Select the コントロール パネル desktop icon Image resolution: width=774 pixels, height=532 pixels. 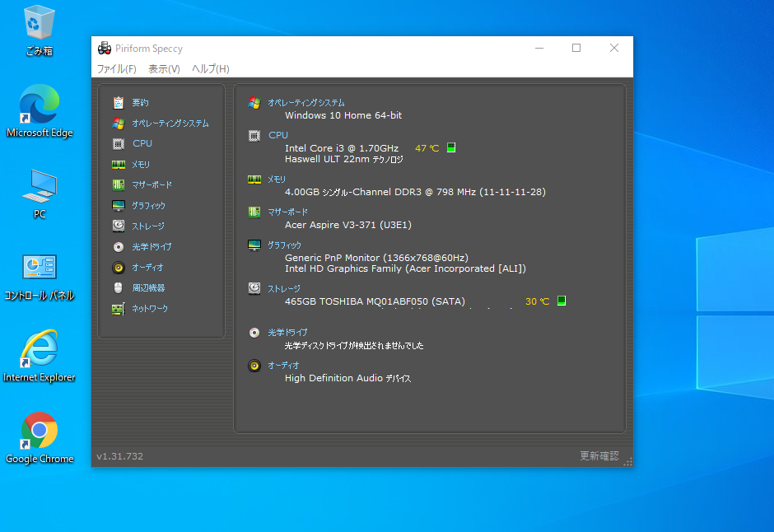pyautogui.click(x=40, y=278)
